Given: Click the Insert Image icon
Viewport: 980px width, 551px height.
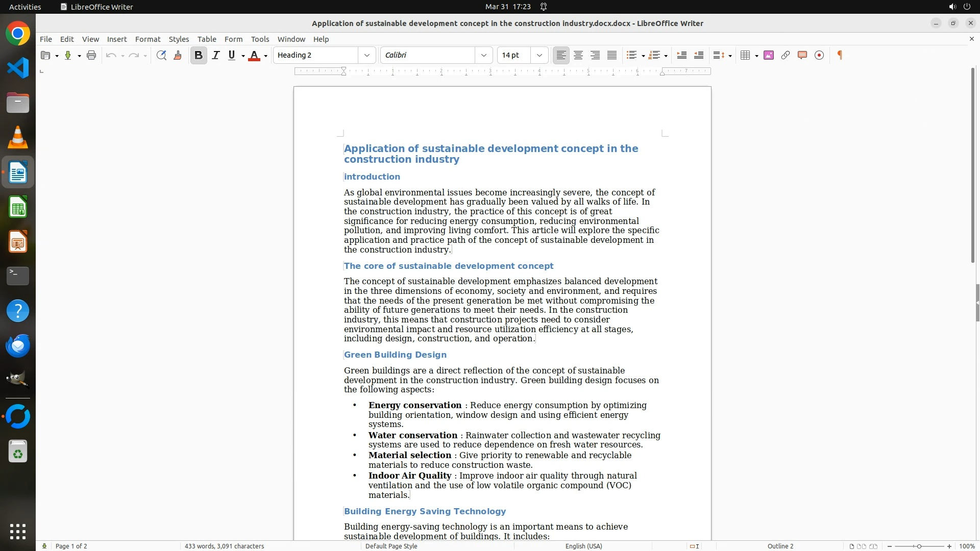Looking at the screenshot, I should point(769,55).
